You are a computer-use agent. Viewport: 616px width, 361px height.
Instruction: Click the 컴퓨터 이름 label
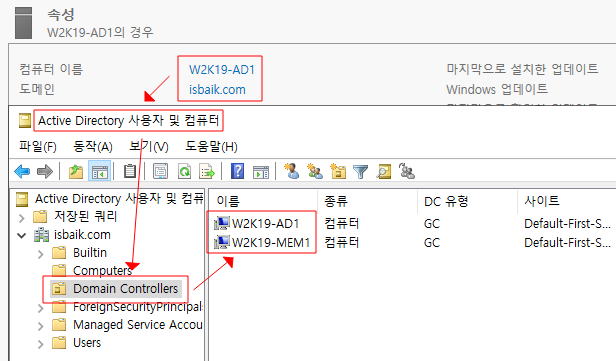pyautogui.click(x=51, y=69)
